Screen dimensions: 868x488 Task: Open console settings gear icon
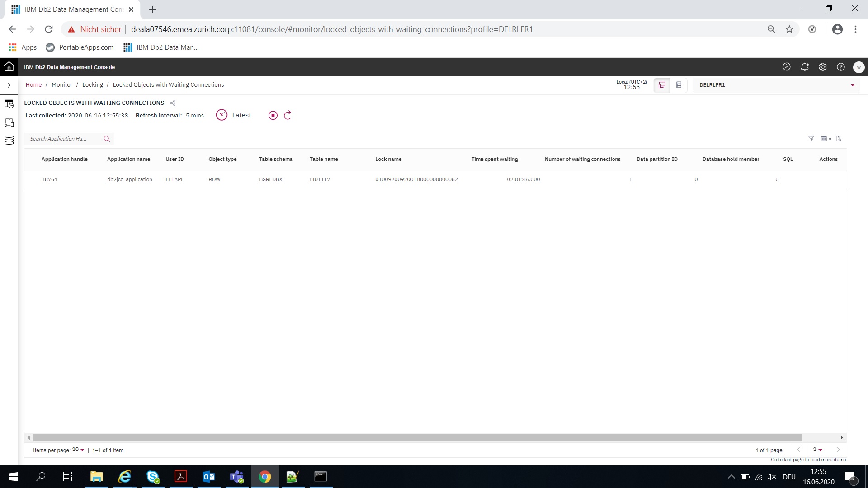click(x=823, y=67)
